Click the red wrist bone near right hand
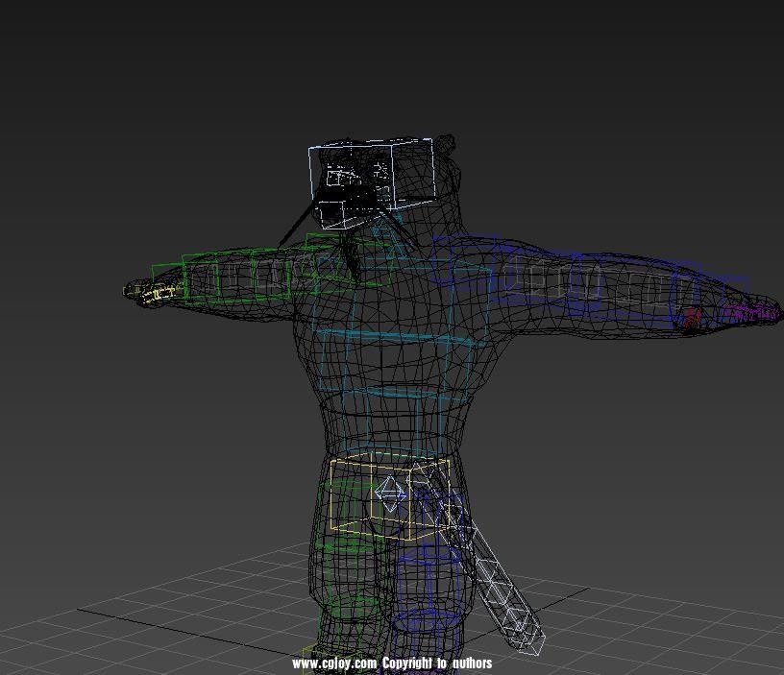This screenshot has height=675, width=784. 692,318
